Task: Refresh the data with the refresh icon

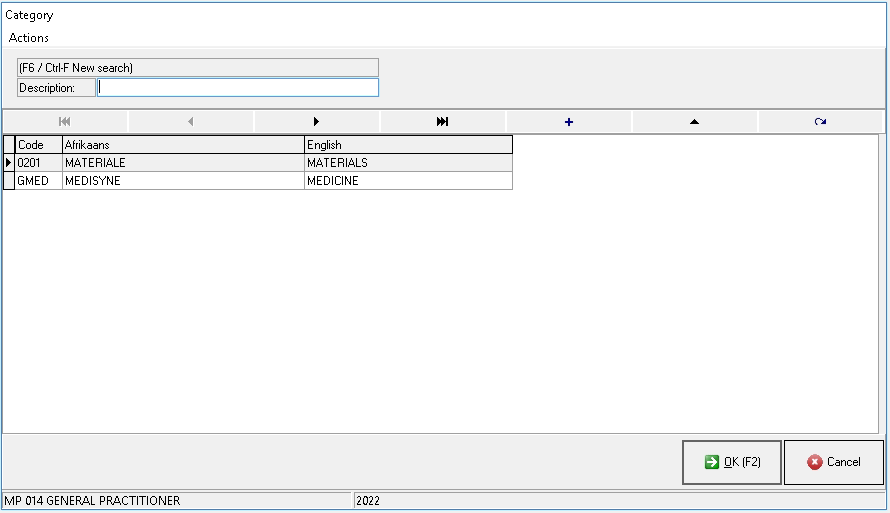Action: pos(820,122)
